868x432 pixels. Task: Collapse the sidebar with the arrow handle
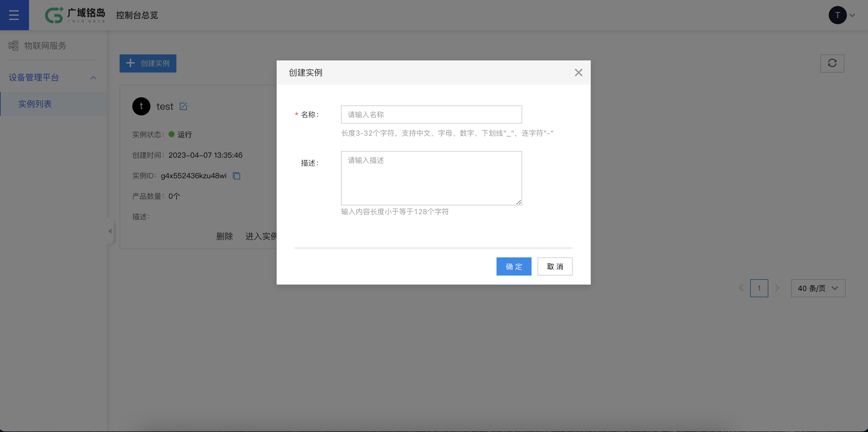click(110, 231)
